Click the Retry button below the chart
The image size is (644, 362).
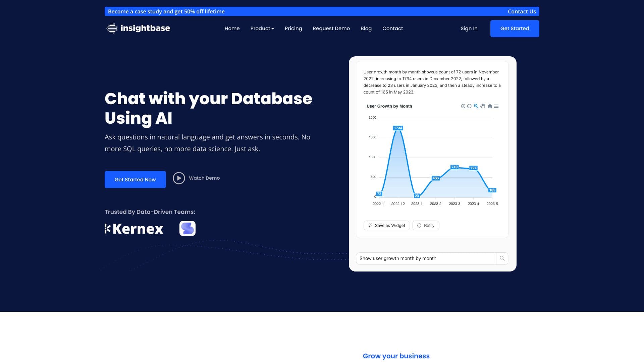point(426,225)
